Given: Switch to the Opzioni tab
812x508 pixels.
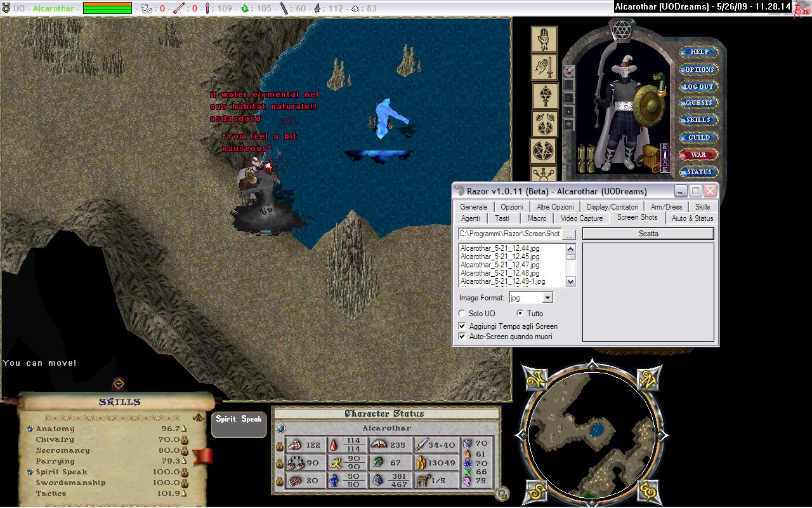Looking at the screenshot, I should 512,206.
